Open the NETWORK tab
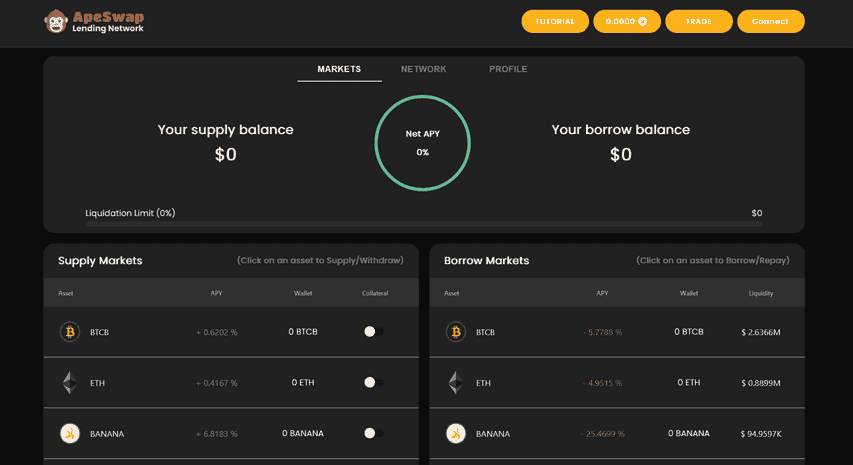Image resolution: width=853 pixels, height=465 pixels. pos(423,69)
